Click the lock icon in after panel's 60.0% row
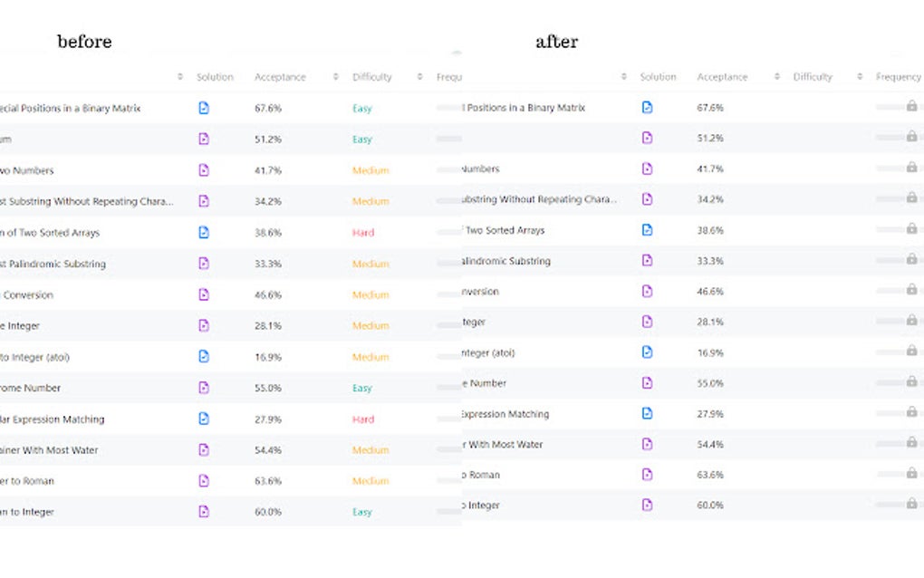The image size is (924, 578). (911, 504)
